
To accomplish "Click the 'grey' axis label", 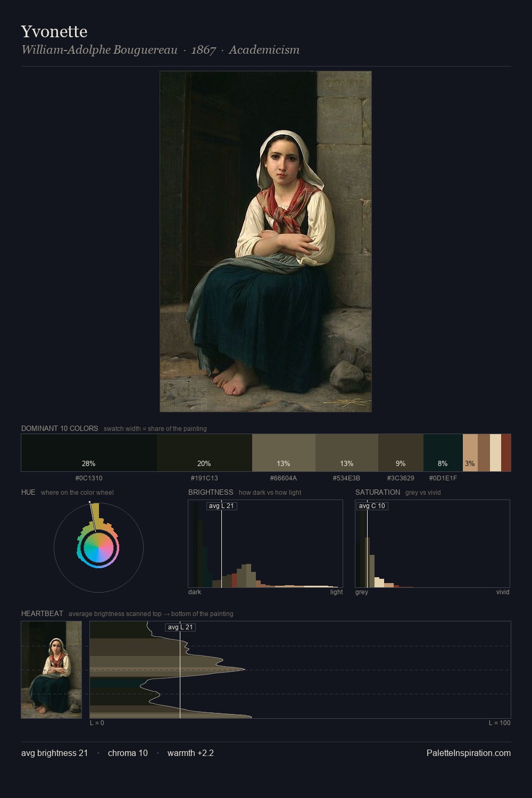I will coord(362,592).
